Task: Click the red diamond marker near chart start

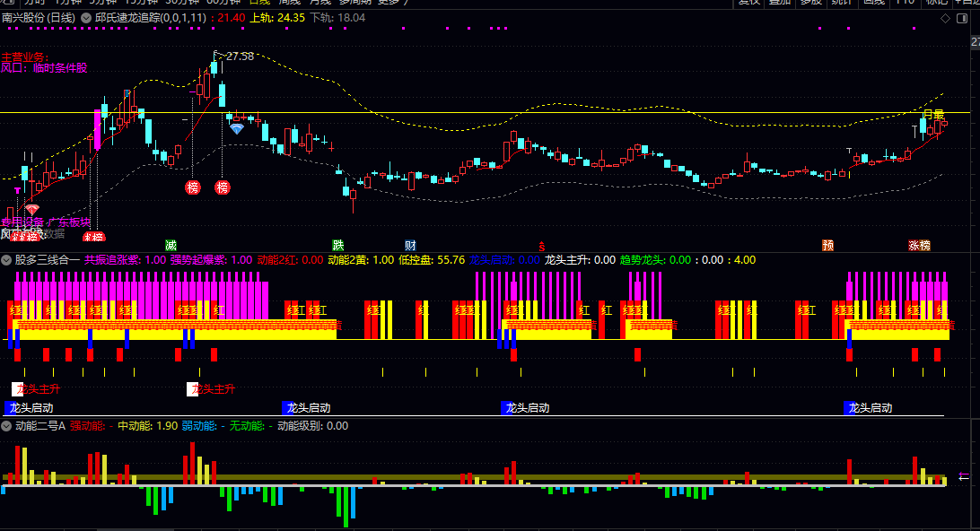Action: click(x=32, y=209)
